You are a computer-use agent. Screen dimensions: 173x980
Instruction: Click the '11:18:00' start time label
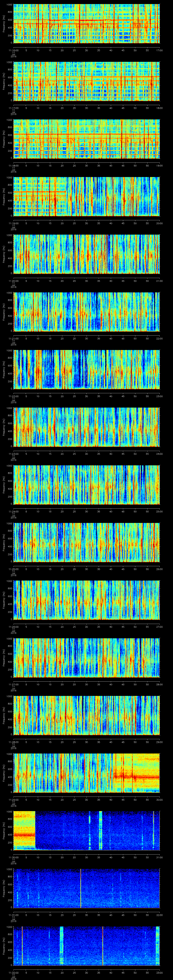pyautogui.click(x=14, y=166)
